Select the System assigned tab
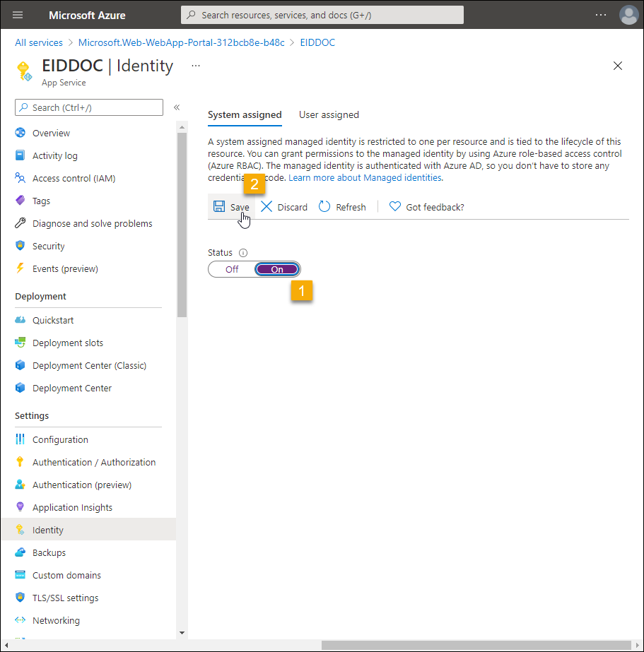The width and height of the screenshot is (644, 652). point(245,114)
